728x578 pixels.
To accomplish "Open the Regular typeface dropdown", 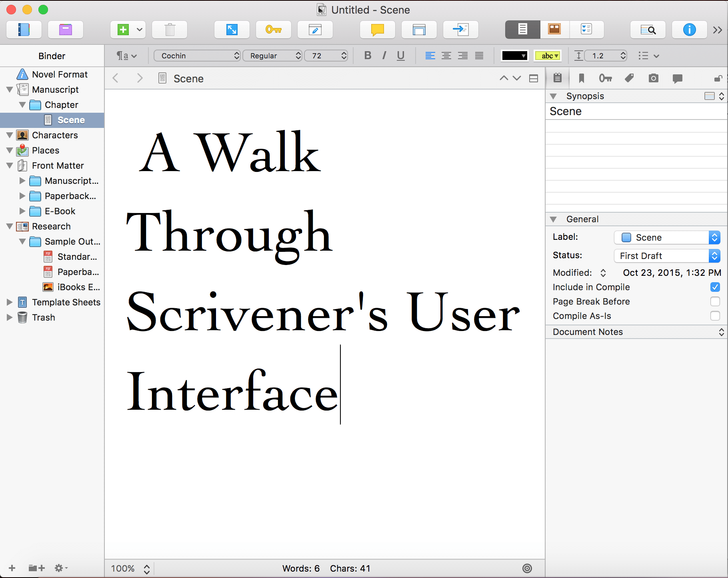I will 272,56.
